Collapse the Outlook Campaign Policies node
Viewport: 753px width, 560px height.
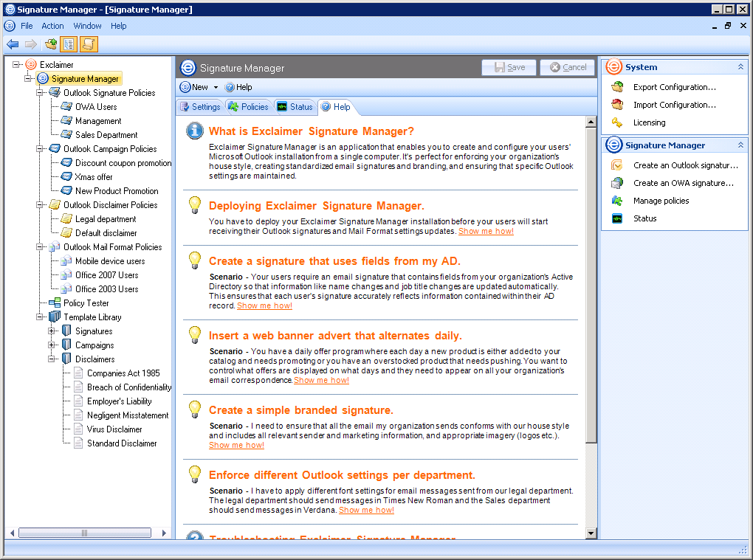[x=41, y=148]
